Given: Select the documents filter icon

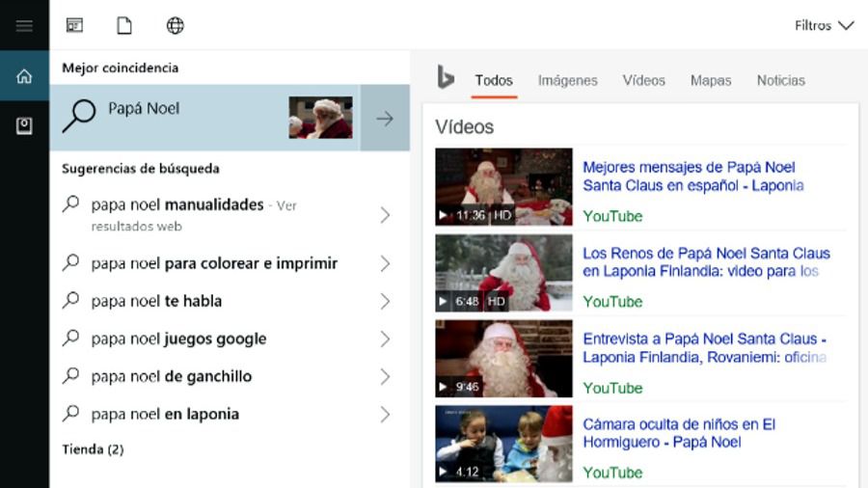Looking at the screenshot, I should pos(124,26).
